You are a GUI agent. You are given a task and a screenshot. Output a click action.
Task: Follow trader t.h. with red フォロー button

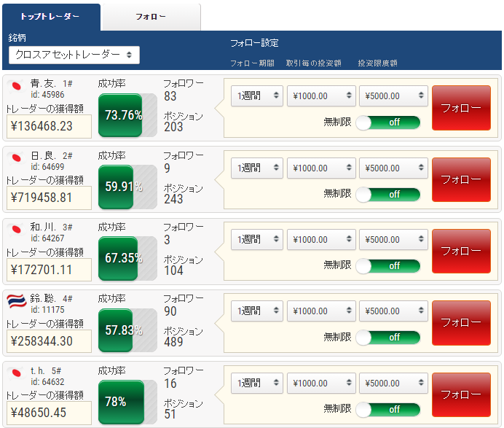tap(461, 394)
